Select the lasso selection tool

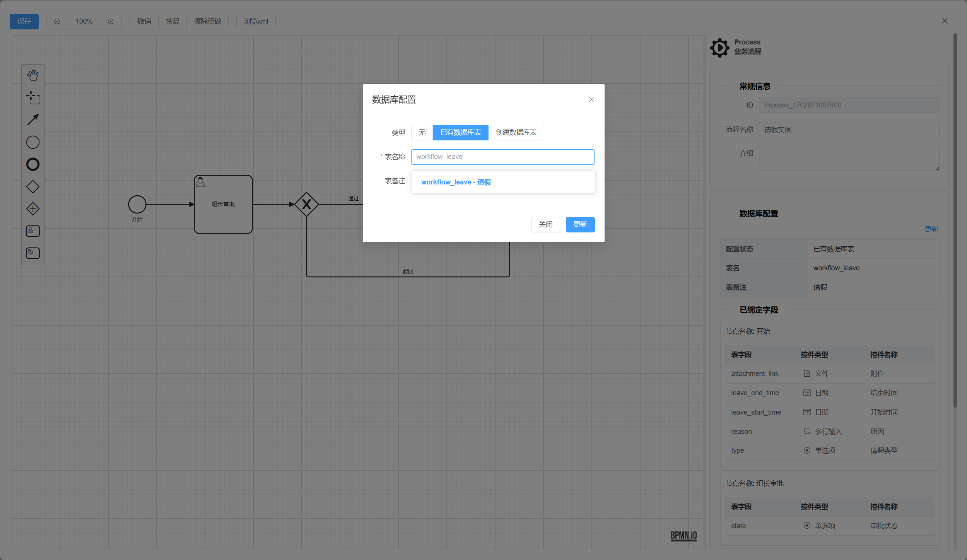pyautogui.click(x=33, y=97)
